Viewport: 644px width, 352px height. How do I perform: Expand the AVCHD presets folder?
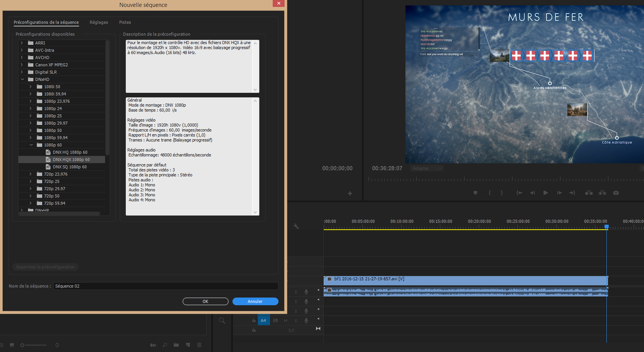(x=21, y=58)
